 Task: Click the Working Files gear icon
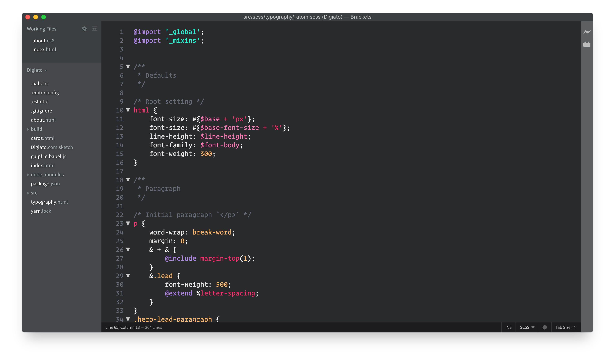tap(84, 29)
